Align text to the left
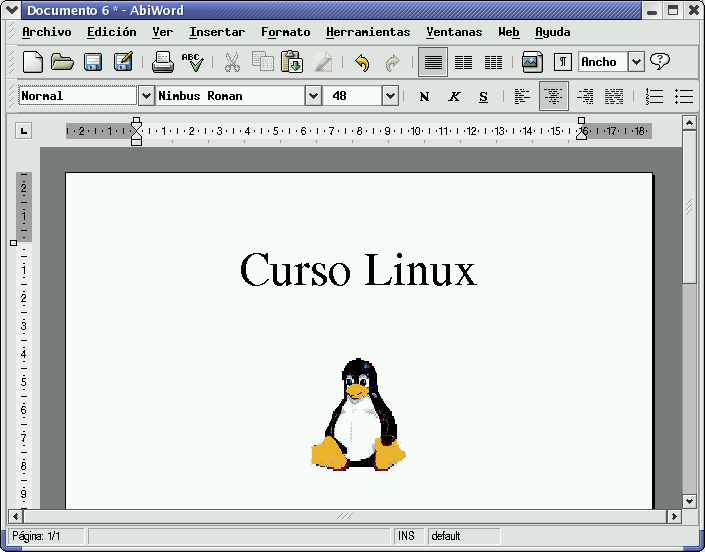 tap(522, 96)
